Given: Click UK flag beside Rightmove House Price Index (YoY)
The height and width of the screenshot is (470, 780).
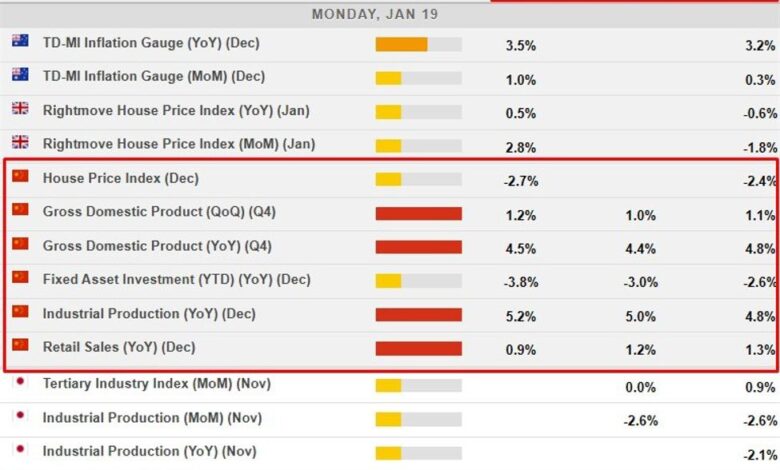Looking at the screenshot, I should point(20,109).
